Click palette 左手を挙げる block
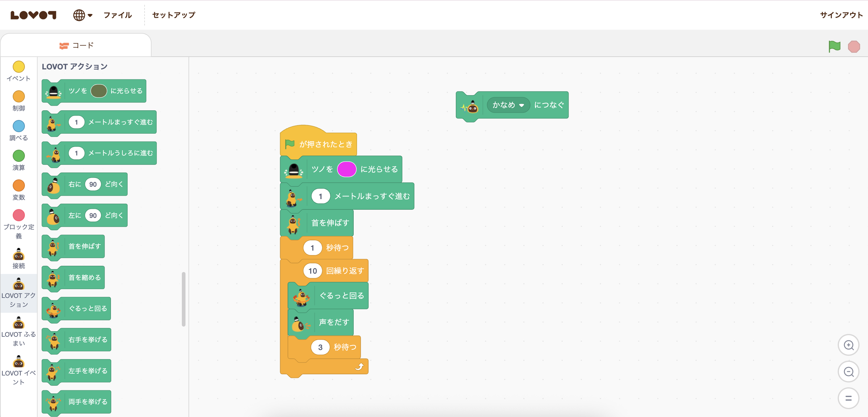Screen dimensions: 868x417 [x=76, y=371]
